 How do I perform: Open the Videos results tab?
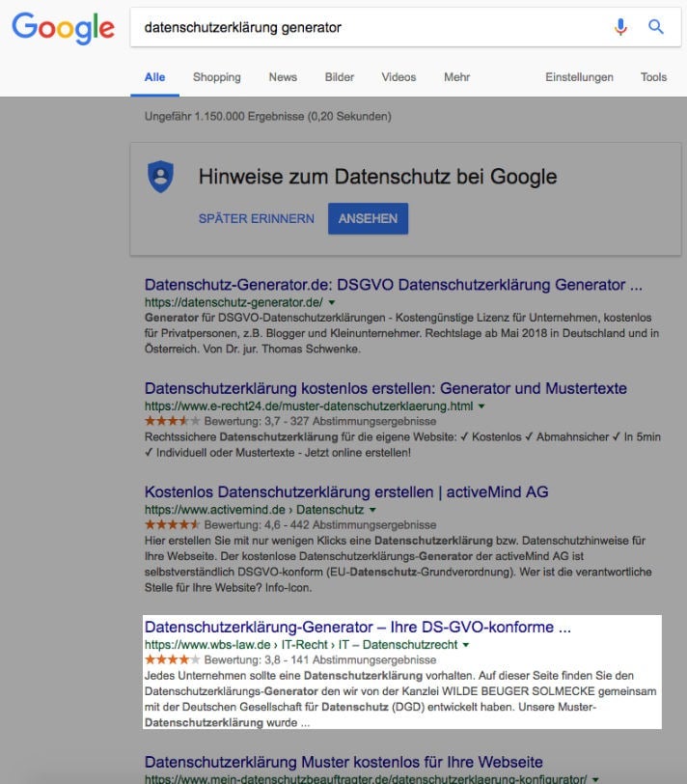point(398,77)
